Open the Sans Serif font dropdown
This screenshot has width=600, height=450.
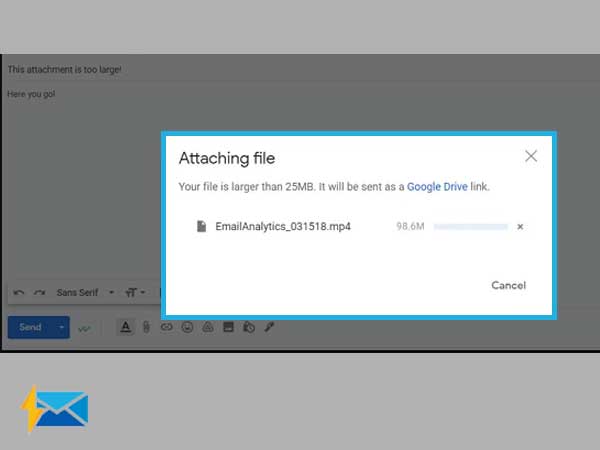[85, 293]
